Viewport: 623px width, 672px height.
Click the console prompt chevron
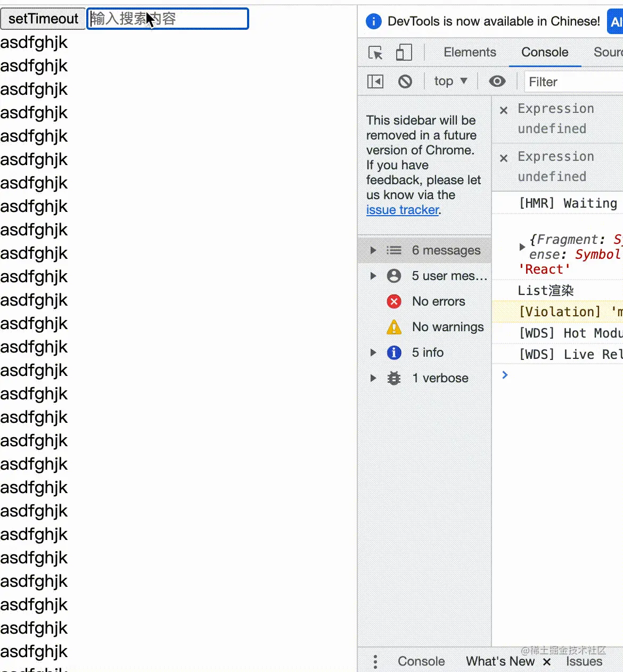[505, 375]
